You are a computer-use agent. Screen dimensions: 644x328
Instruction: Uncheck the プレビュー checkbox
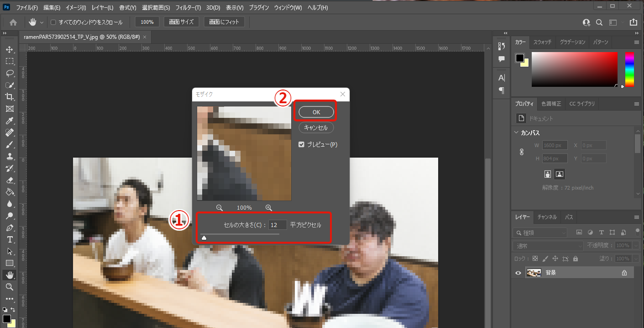click(301, 144)
